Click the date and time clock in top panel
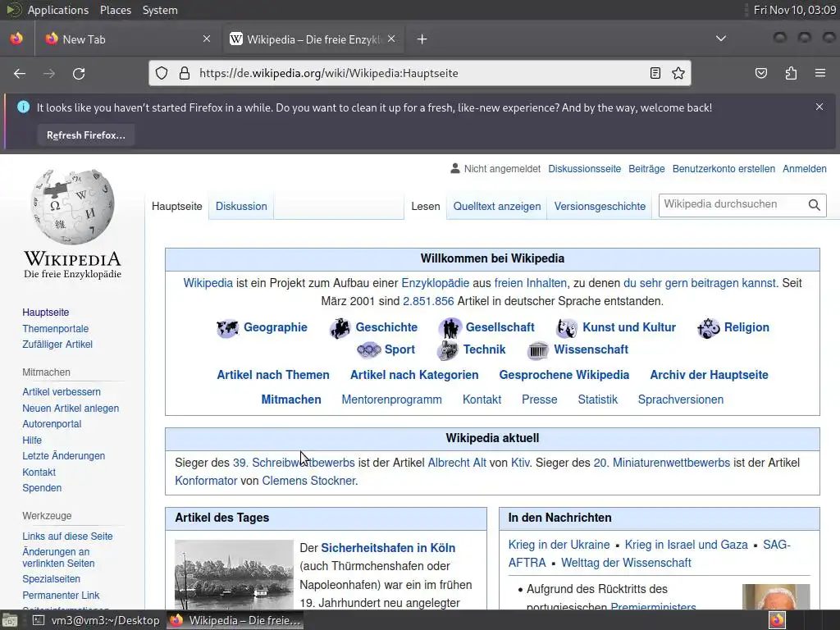The width and height of the screenshot is (840, 630). point(794,10)
